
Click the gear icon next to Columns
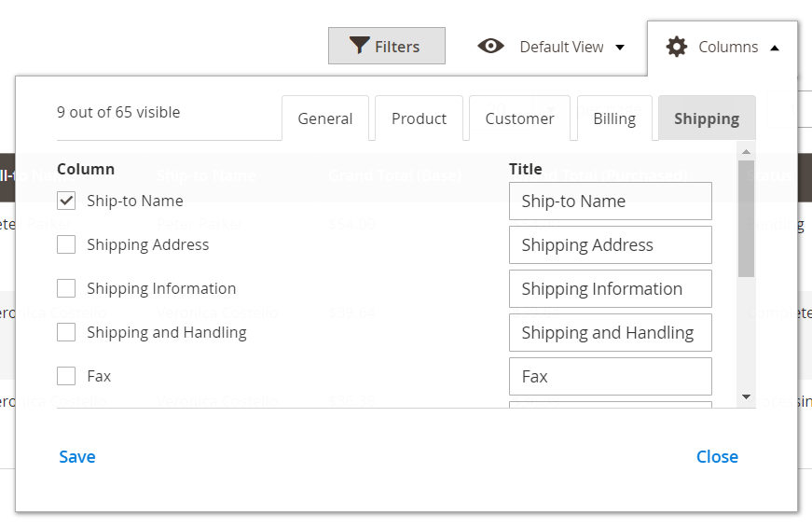(677, 47)
